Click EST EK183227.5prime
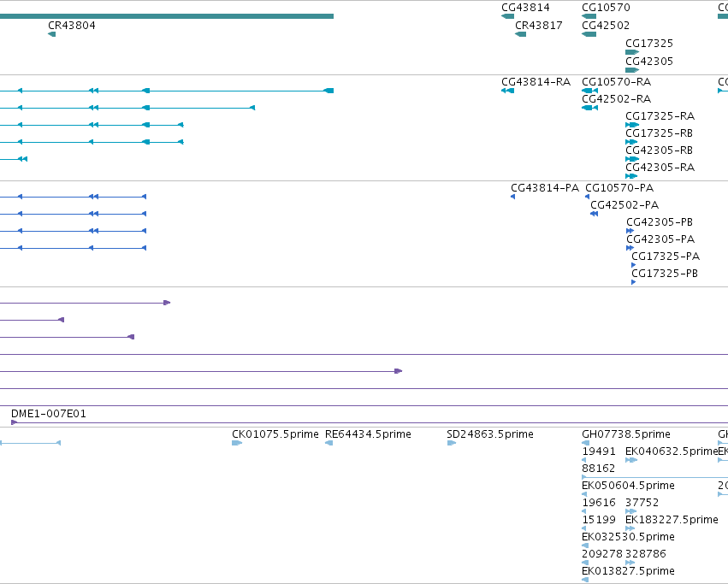This screenshot has width=728, height=584. [630, 528]
